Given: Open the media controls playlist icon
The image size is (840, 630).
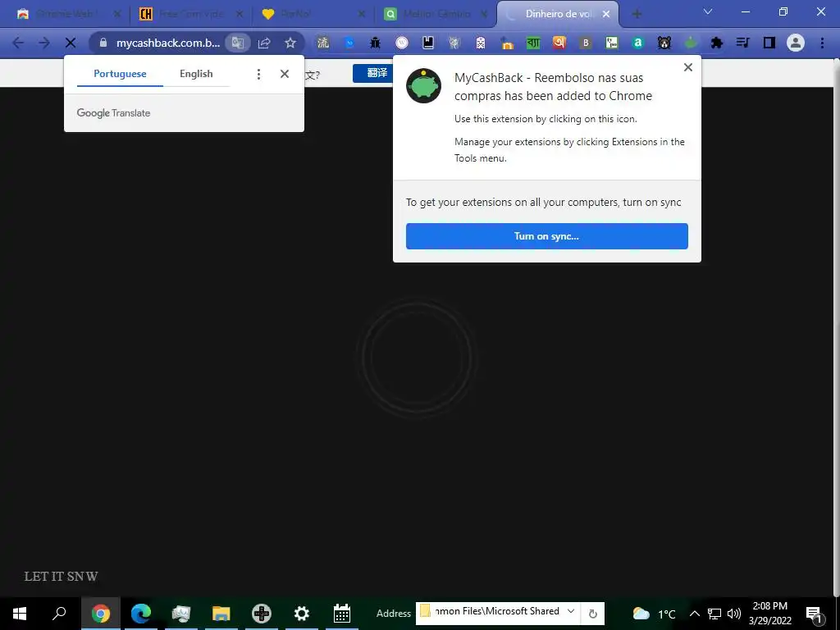Looking at the screenshot, I should [743, 43].
